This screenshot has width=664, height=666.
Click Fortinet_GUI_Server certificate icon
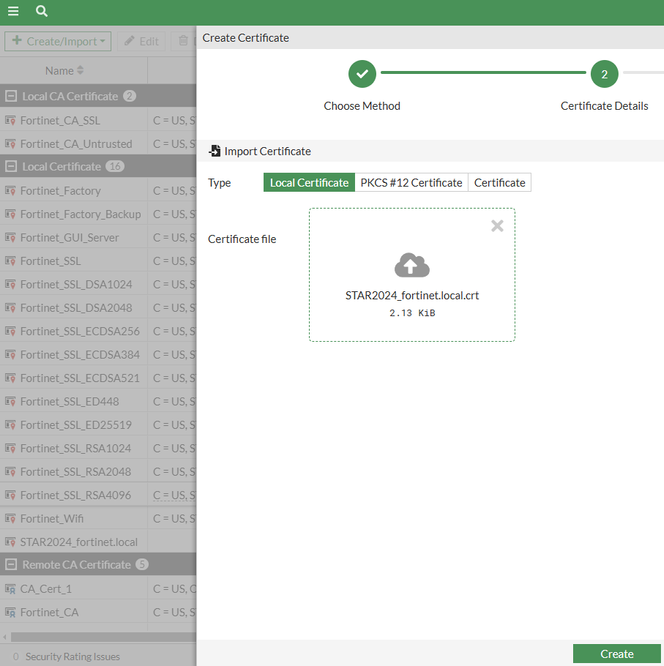(x=10, y=237)
